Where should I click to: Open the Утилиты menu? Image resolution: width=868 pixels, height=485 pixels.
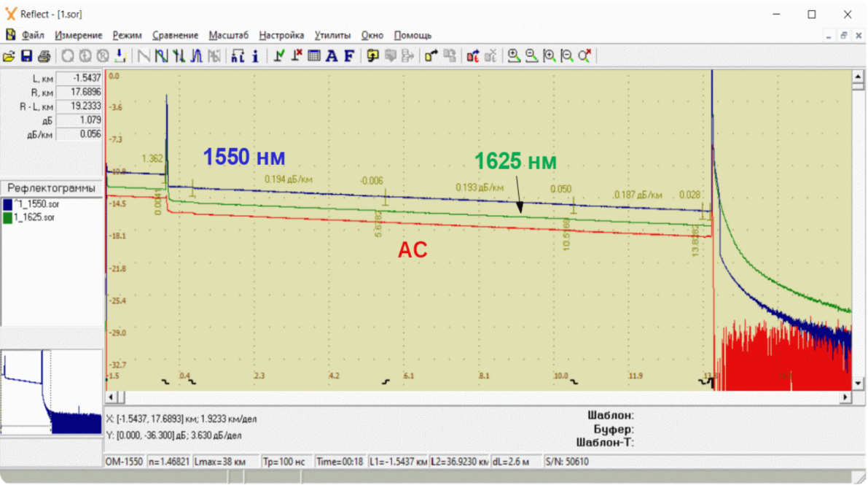pos(332,36)
